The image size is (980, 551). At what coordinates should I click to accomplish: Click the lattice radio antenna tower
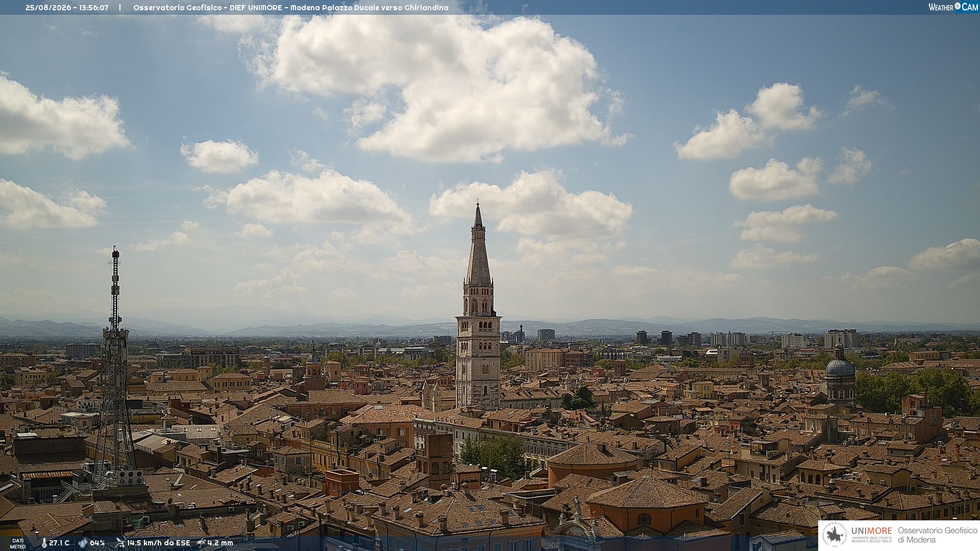click(x=115, y=367)
